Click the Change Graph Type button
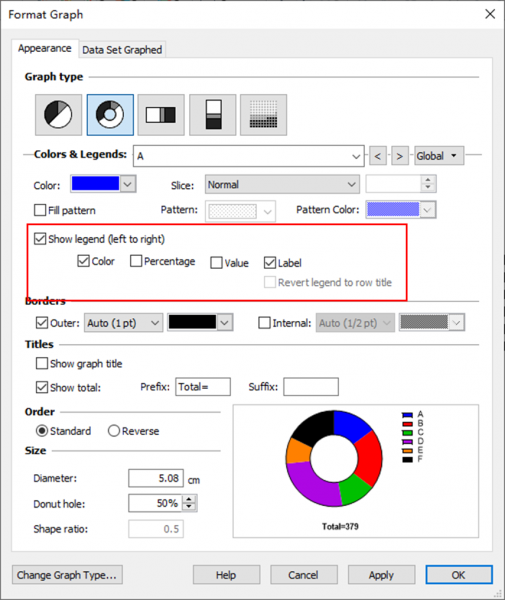This screenshot has height=600, width=505. click(67, 575)
